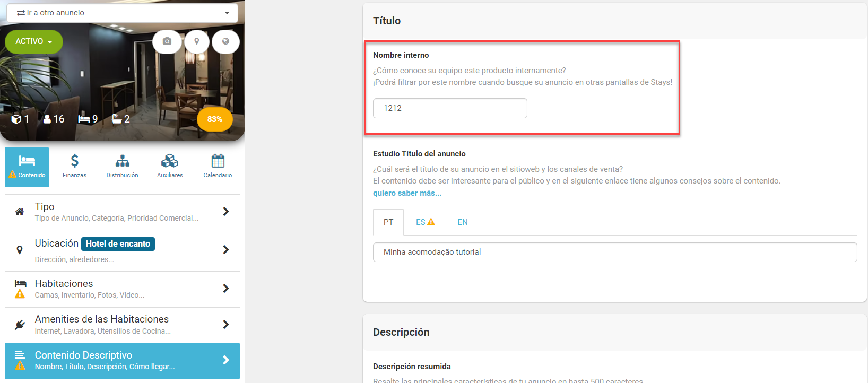Switch to the EN language tab

(x=463, y=222)
